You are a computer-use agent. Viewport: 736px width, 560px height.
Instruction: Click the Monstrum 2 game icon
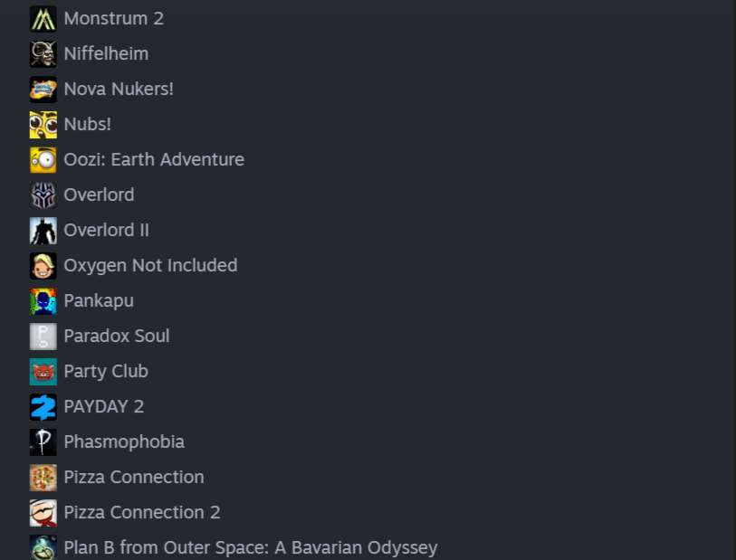43,19
